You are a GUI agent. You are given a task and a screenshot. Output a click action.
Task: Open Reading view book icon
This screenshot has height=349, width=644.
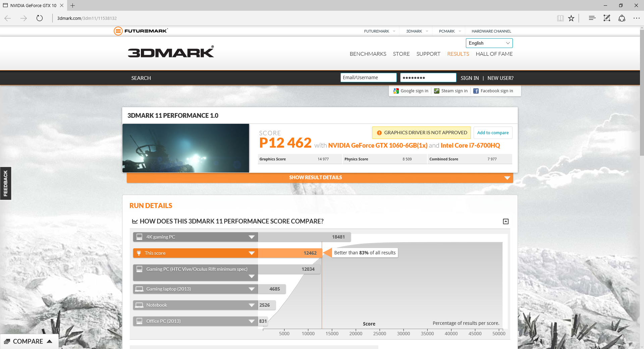pyautogui.click(x=560, y=18)
